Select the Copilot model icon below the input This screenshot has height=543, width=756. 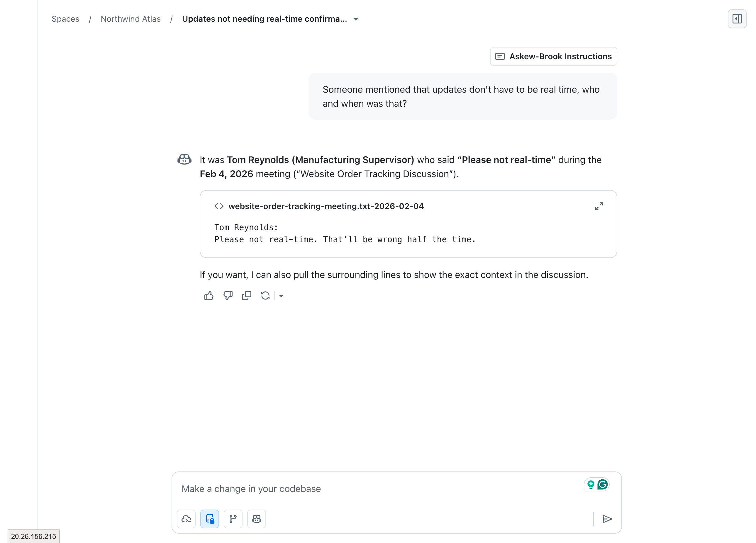256,519
